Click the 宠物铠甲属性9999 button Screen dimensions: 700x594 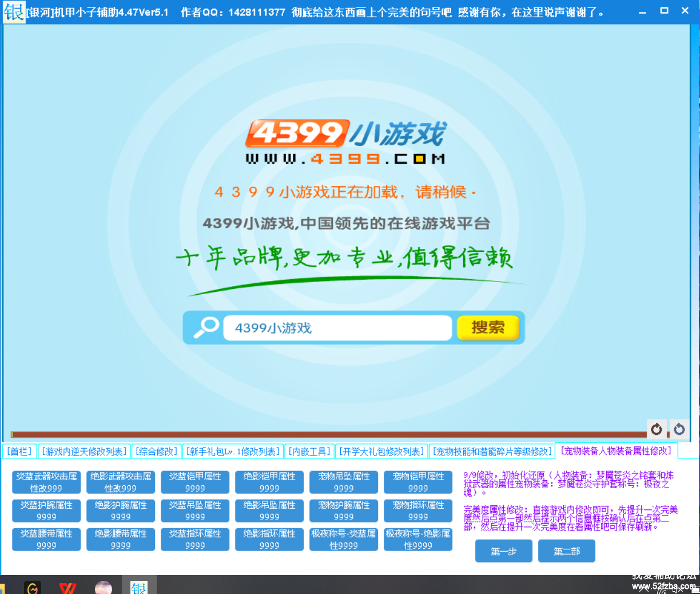418,482
